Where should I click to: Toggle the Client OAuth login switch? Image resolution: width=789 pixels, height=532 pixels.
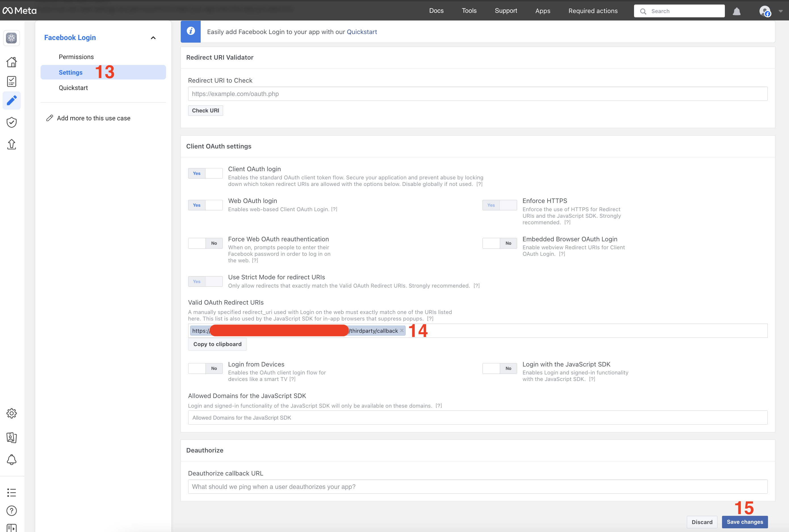[x=205, y=173]
